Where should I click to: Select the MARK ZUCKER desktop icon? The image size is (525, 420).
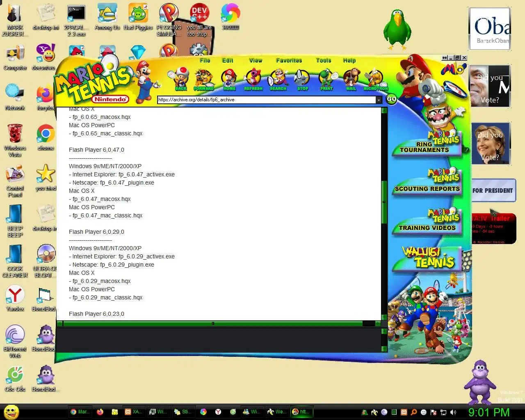tap(15, 21)
